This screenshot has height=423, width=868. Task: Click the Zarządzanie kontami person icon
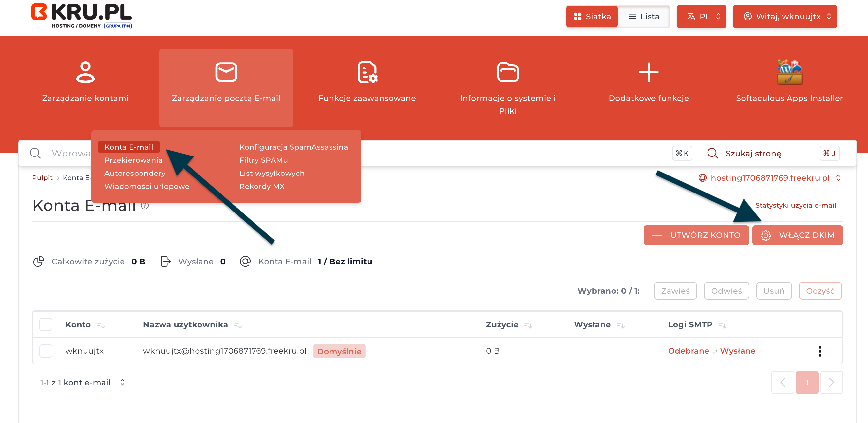[85, 72]
